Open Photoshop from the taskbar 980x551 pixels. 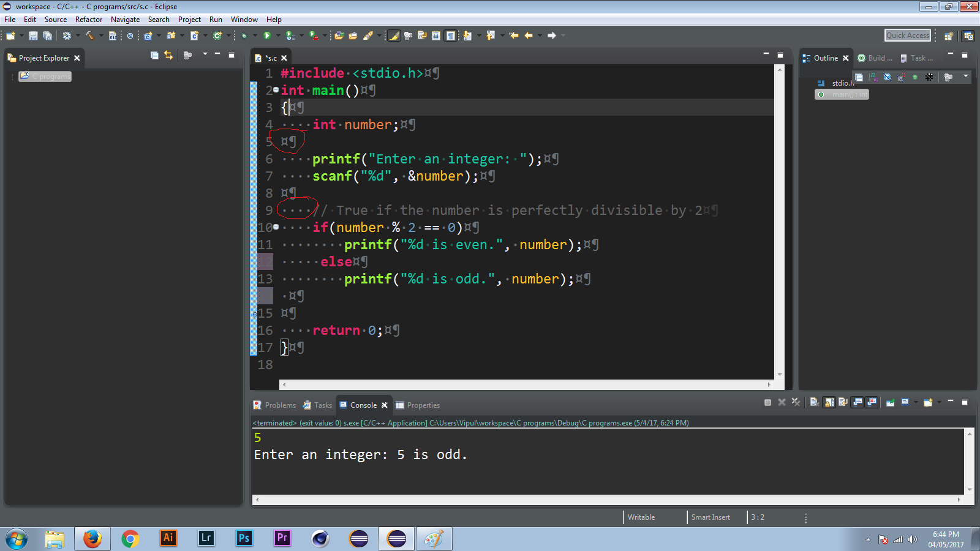click(x=244, y=539)
